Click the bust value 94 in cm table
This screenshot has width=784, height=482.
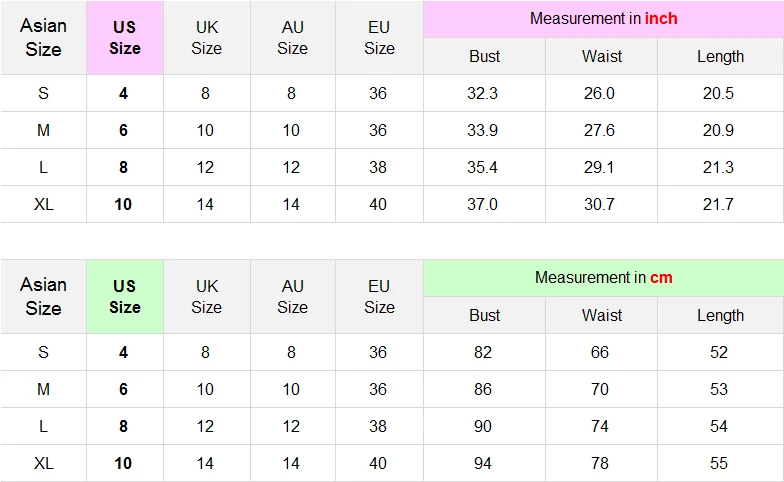[483, 464]
